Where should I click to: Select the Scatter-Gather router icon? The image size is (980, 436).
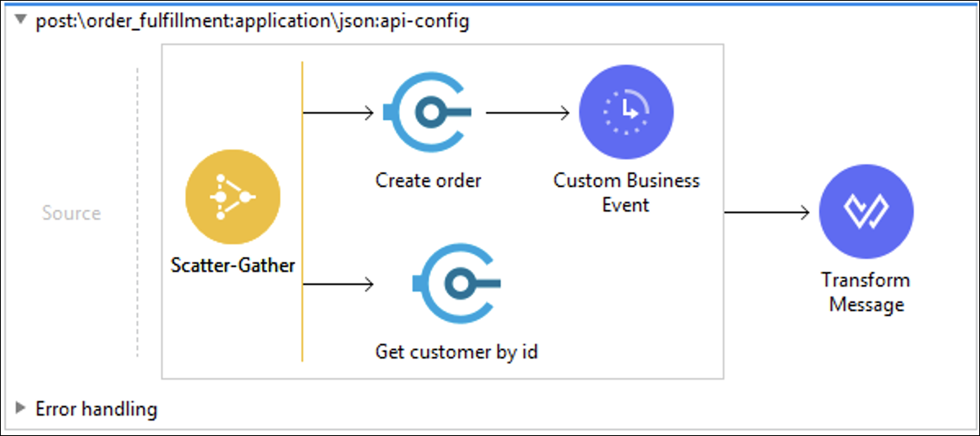(233, 197)
